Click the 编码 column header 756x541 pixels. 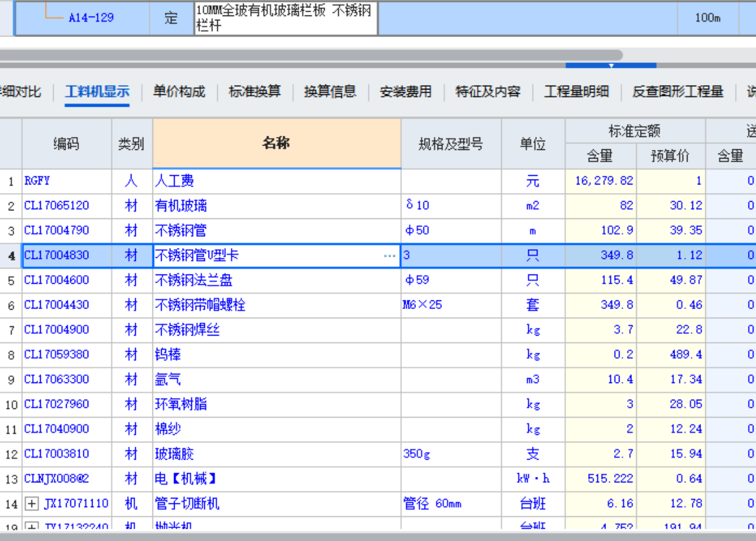67,144
